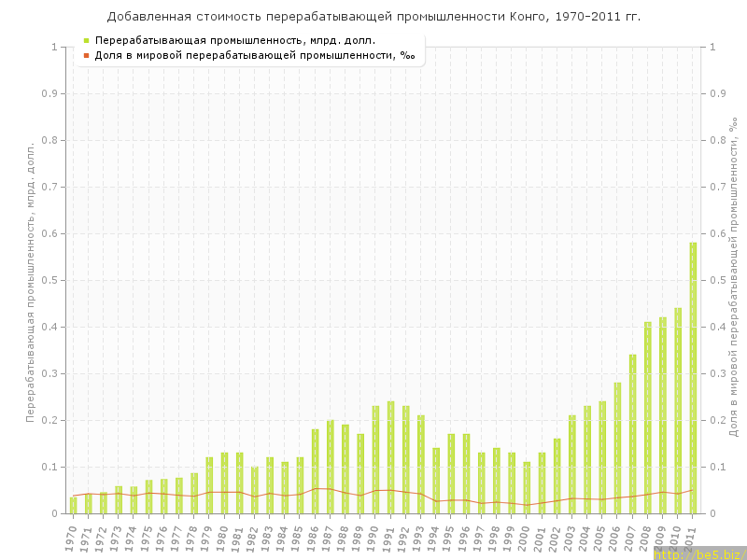
Task: Select the 2007 bar
Action: 632,434
